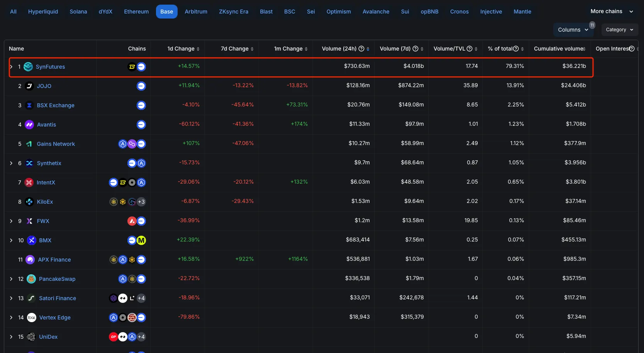Click the JOJO protocol logo icon
Image resolution: width=644 pixels, height=353 pixels.
coord(29,86)
